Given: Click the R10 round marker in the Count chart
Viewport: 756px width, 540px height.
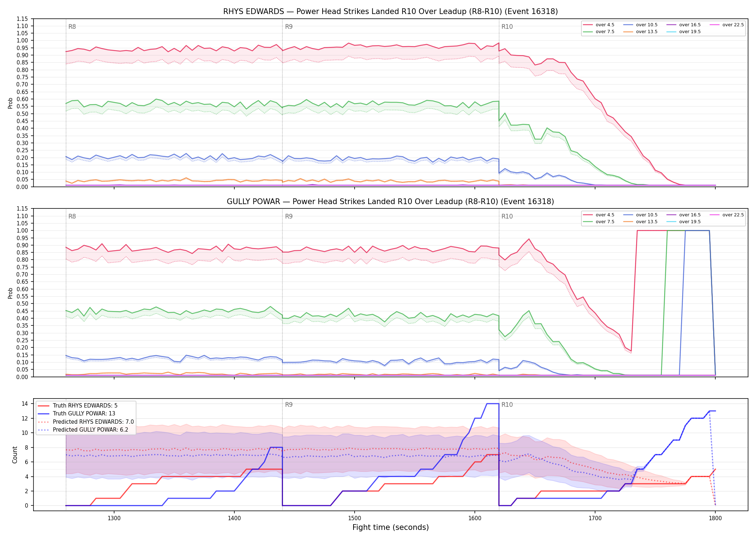Looking at the screenshot, I should (x=507, y=405).
